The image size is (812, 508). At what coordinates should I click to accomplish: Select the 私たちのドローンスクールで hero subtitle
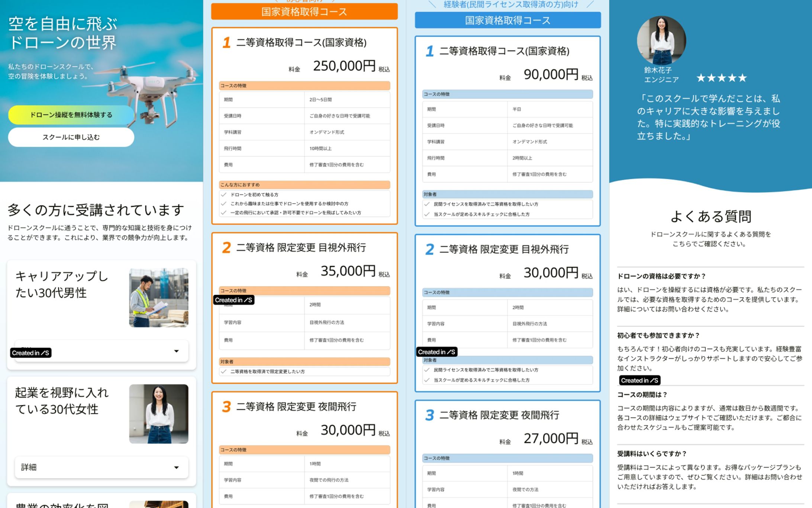tap(51, 71)
